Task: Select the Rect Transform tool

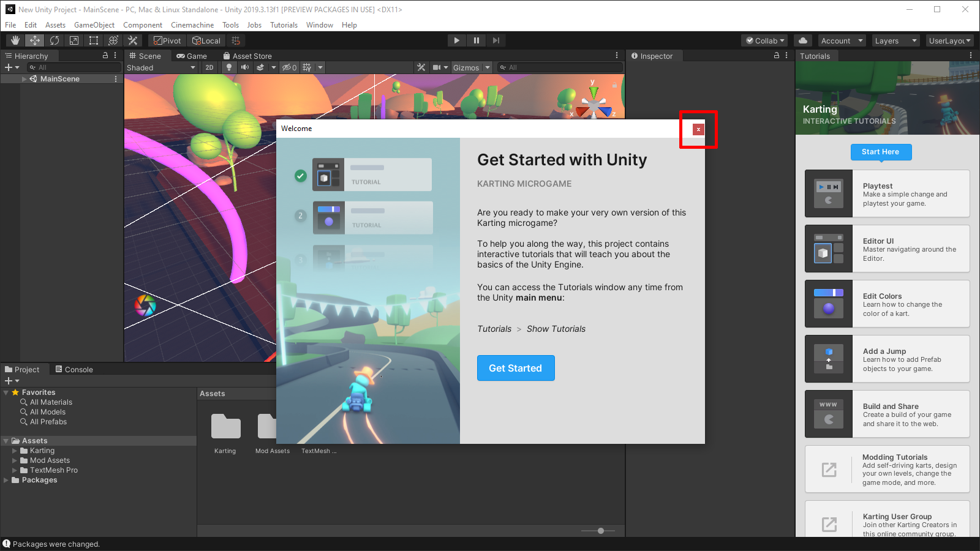Action: point(94,40)
